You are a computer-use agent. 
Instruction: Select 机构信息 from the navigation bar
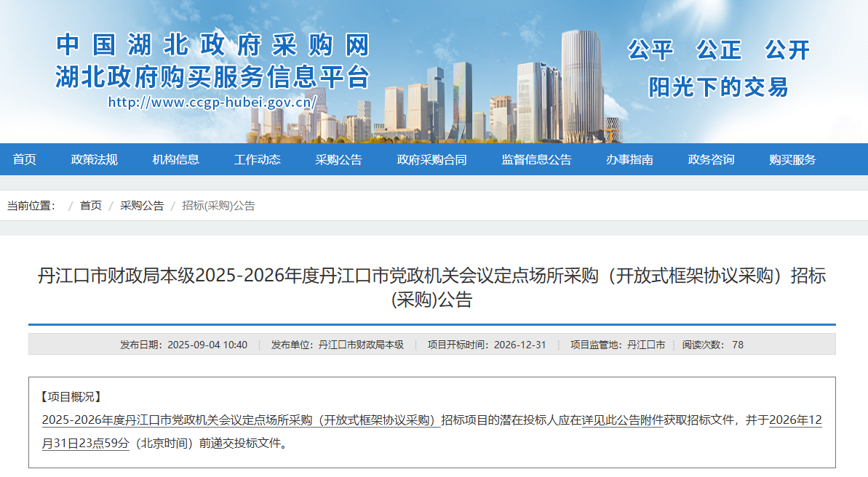pos(175,160)
